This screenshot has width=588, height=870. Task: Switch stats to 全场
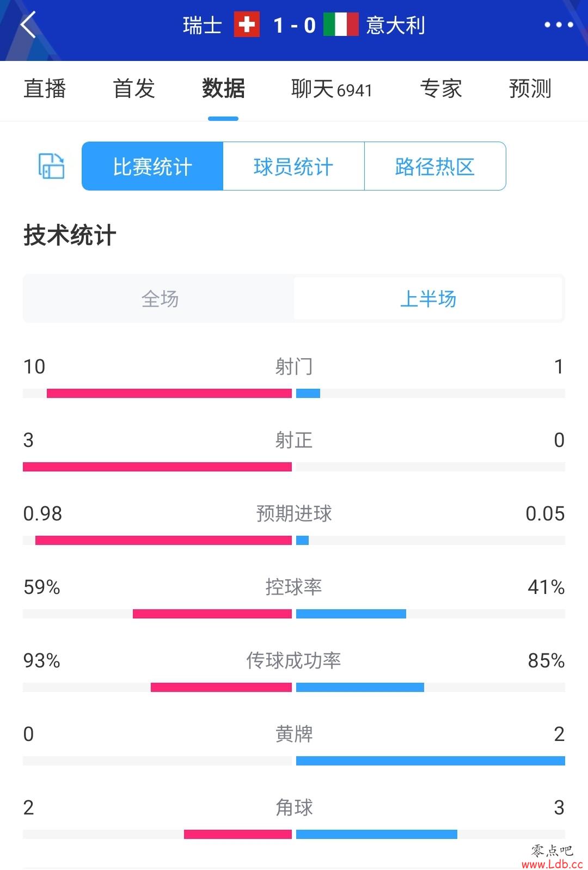(160, 298)
